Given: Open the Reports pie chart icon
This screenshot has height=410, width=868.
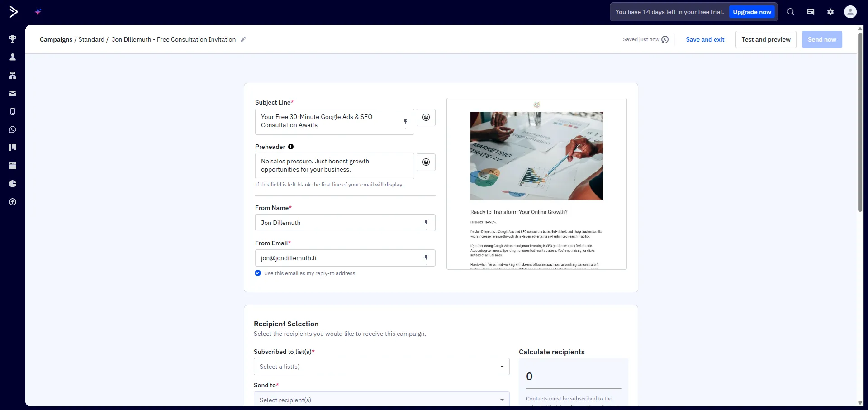Looking at the screenshot, I should (12, 183).
